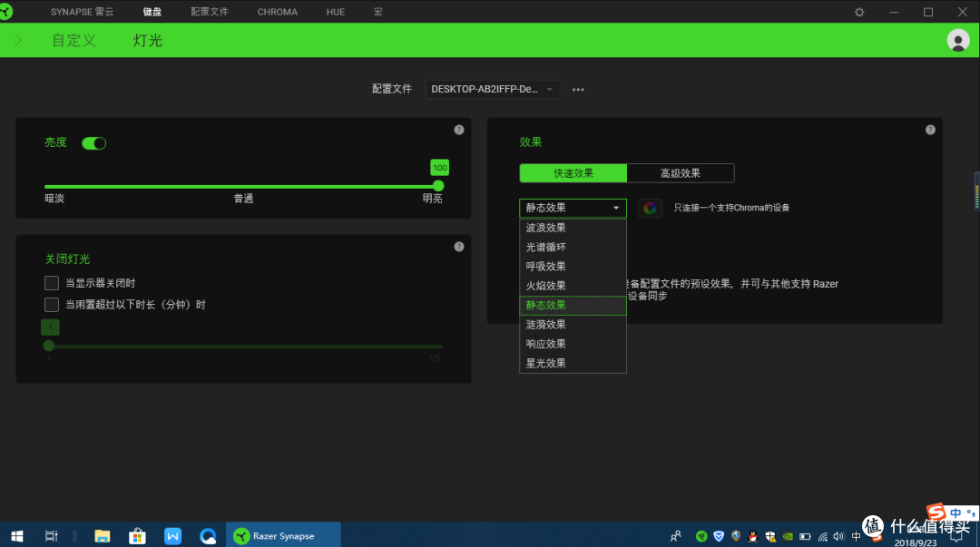980x547 pixels.
Task: Toggle the 亮度 brightness switch
Action: click(x=93, y=143)
